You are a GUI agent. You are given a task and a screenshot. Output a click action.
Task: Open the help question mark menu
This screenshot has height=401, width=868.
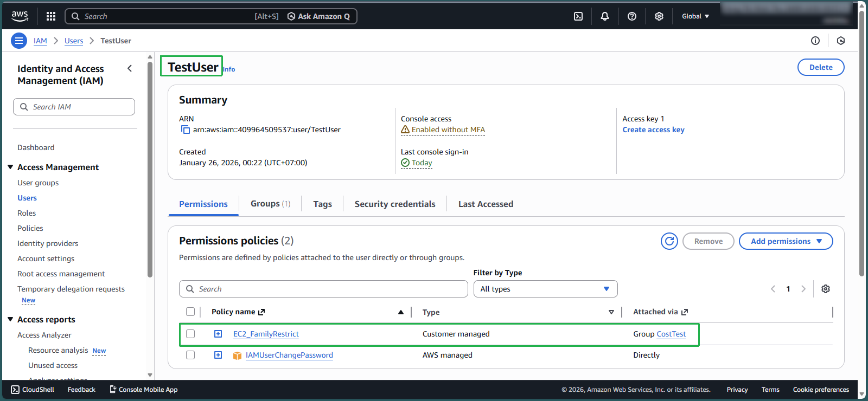point(632,16)
